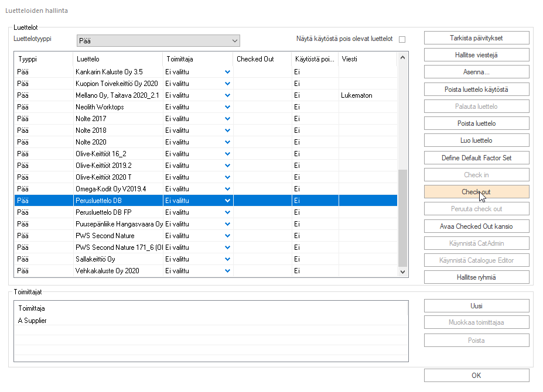
Task: Sort by Checked Out column header
Action: point(262,59)
